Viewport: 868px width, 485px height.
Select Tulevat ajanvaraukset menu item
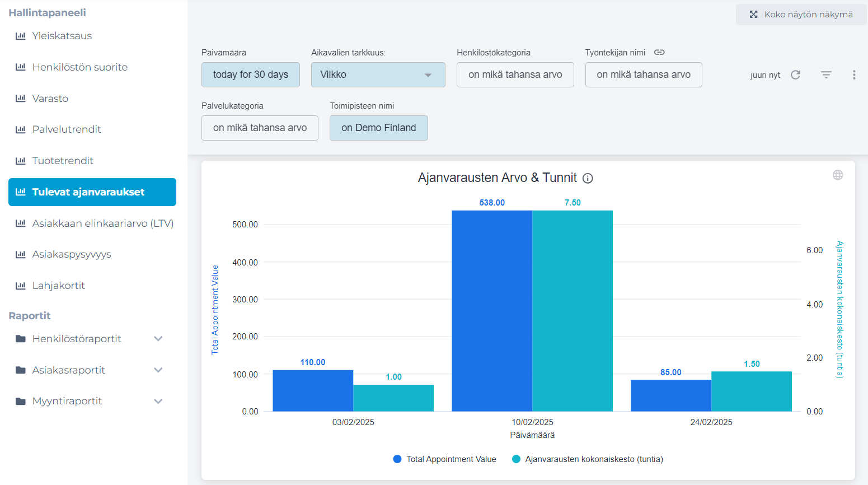[92, 192]
